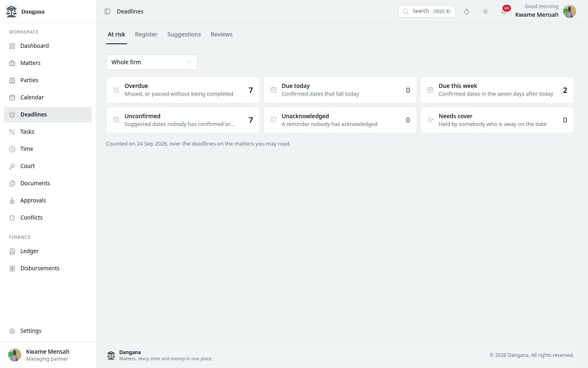
Task: Click the Ledger book icon
Action: pyautogui.click(x=12, y=251)
